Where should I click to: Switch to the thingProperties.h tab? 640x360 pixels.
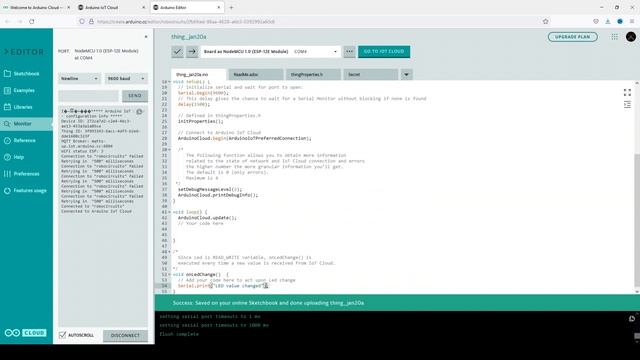click(313, 75)
